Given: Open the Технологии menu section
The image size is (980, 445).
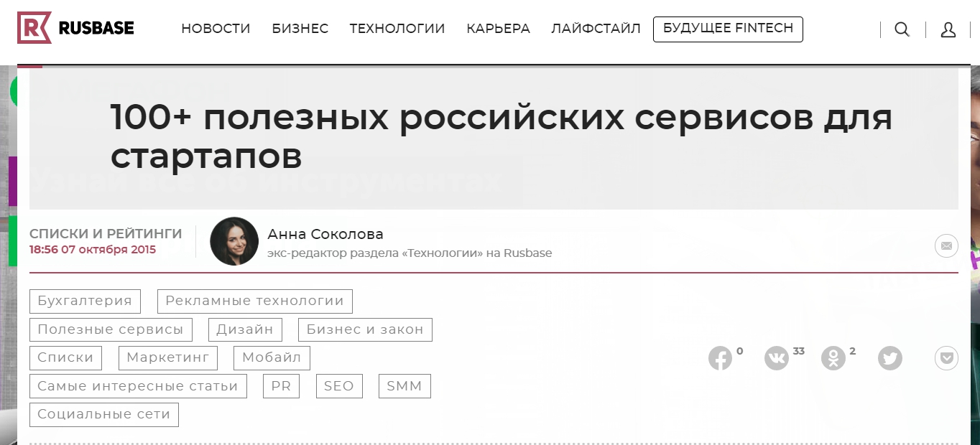Looking at the screenshot, I should pyautogui.click(x=397, y=29).
